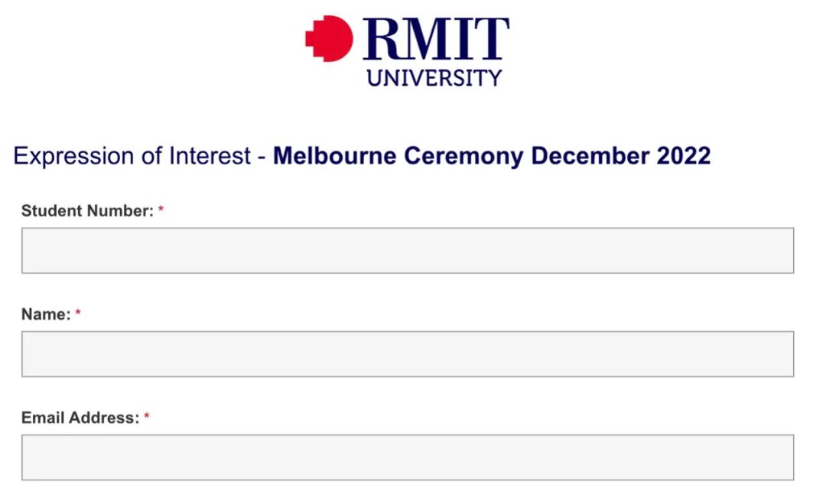
Task: Focus the Student Number input field
Action: pos(408,251)
